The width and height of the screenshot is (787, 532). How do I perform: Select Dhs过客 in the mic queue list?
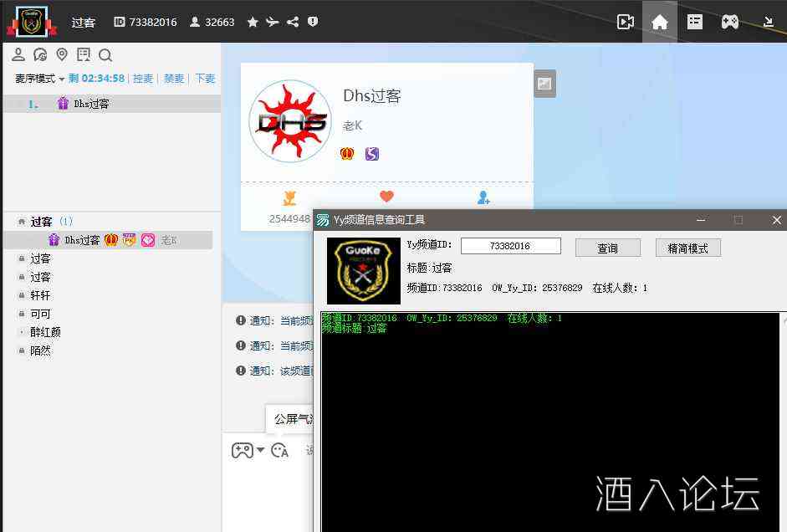coord(111,104)
